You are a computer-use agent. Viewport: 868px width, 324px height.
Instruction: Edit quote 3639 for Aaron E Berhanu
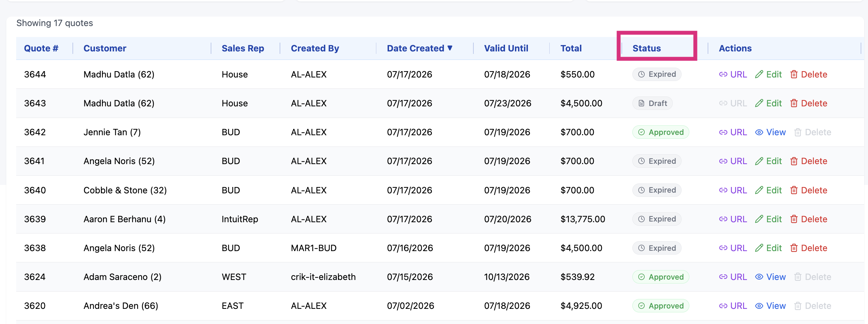768,219
